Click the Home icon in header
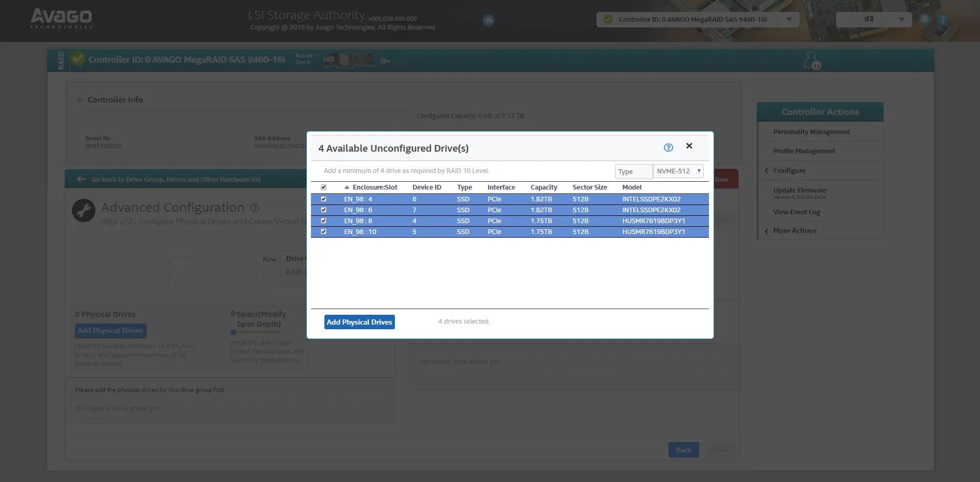 [x=488, y=21]
